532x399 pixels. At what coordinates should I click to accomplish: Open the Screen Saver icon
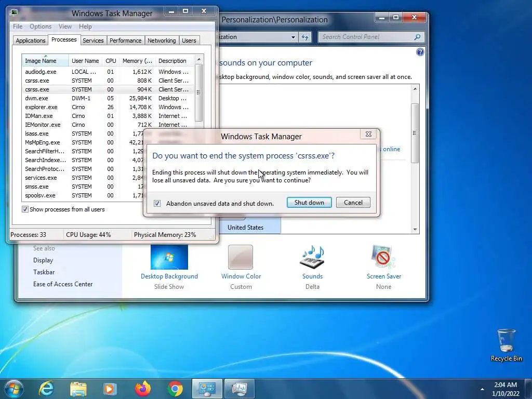(383, 257)
